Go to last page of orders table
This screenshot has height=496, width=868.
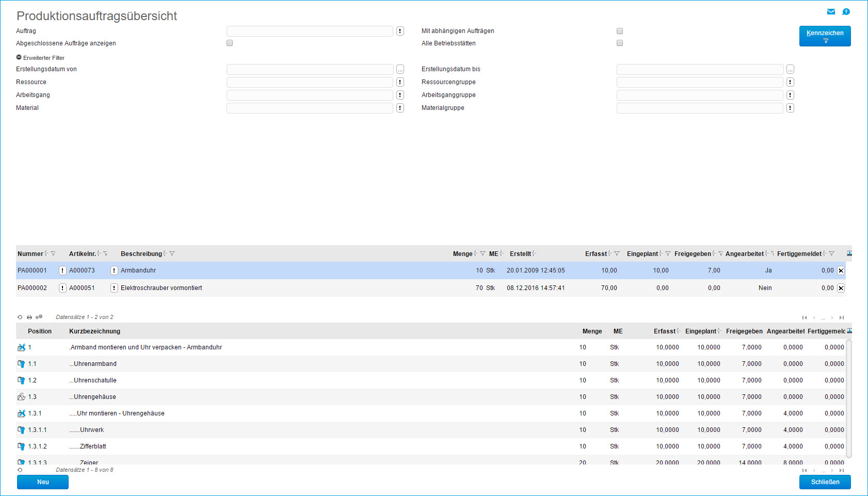(x=842, y=317)
